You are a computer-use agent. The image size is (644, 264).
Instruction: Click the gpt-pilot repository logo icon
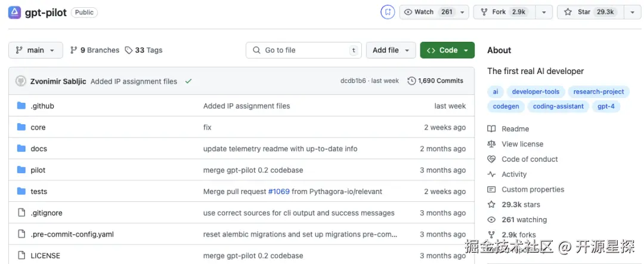pos(15,12)
